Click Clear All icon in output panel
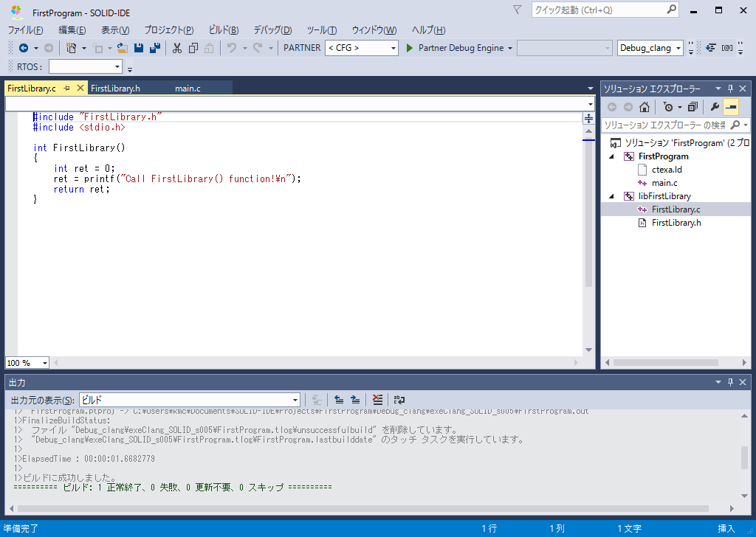This screenshot has width=756, height=537. click(x=378, y=399)
